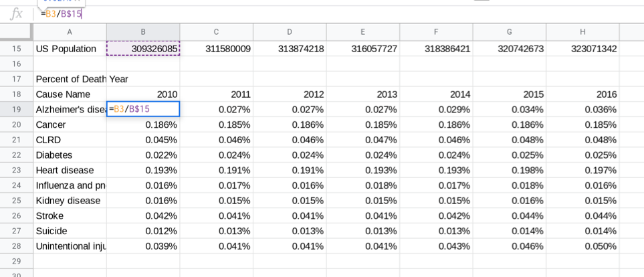Select the Suicide row label cell

(70, 231)
